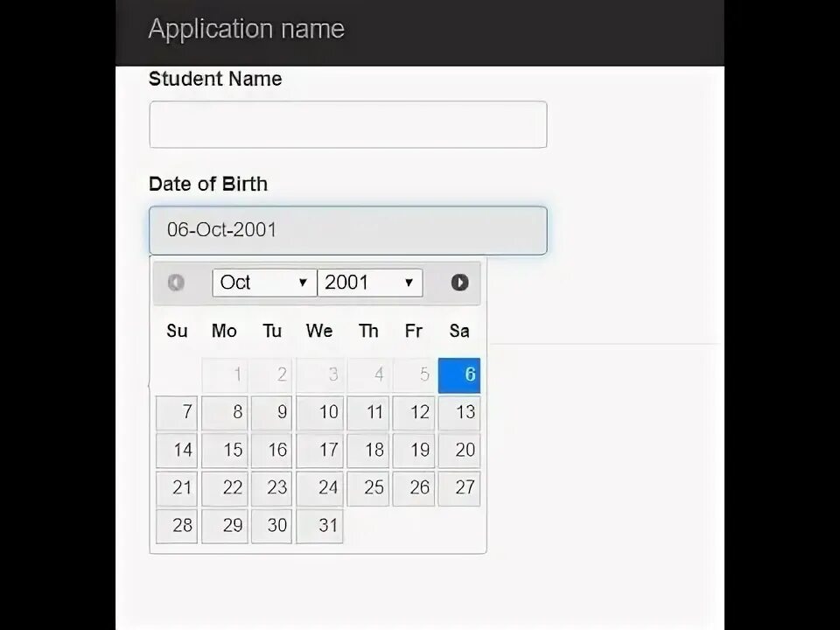Screen dimensions: 840x630
Task: Choose day 10 on Wednesday column
Action: pos(320,413)
